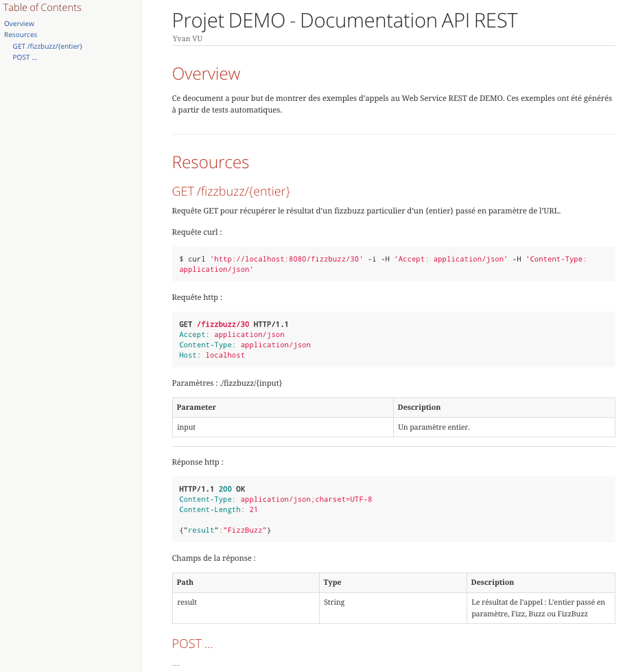This screenshot has width=623, height=672.
Task: Click the input parameter cell
Action: point(283,427)
